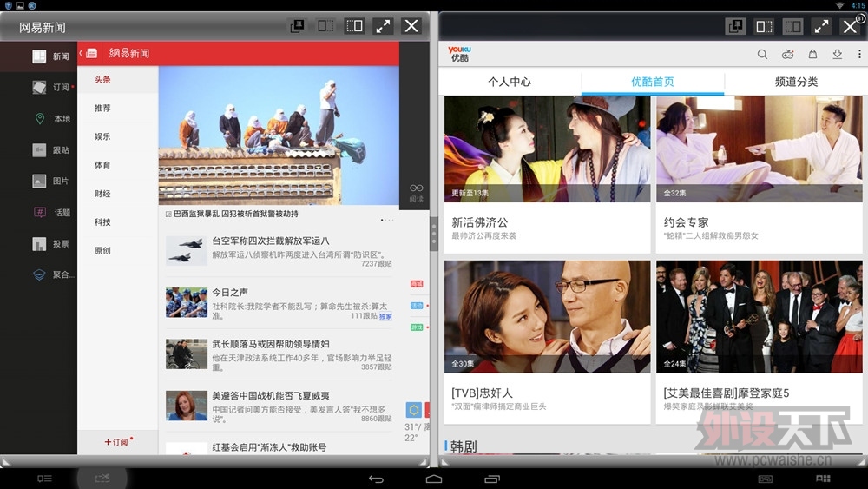
Task: Open the 跟贴 comments sidebar item
Action: [39, 150]
